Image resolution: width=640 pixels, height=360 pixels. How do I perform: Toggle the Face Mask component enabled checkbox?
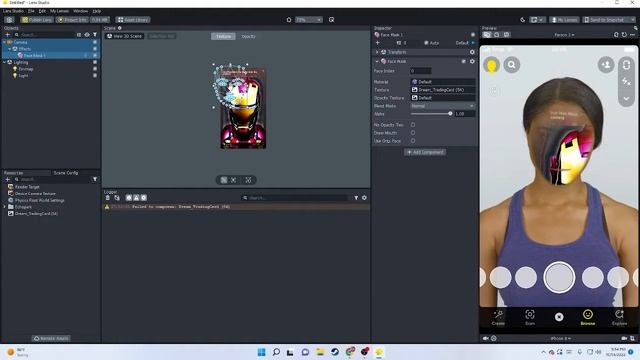click(464, 61)
